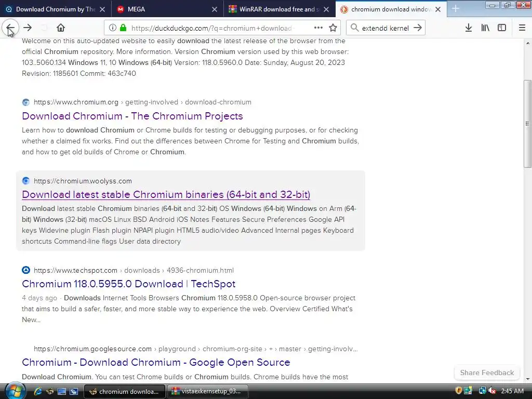Click the magnifier icon in the search box
Image resolution: width=532 pixels, height=399 pixels.
click(354, 28)
